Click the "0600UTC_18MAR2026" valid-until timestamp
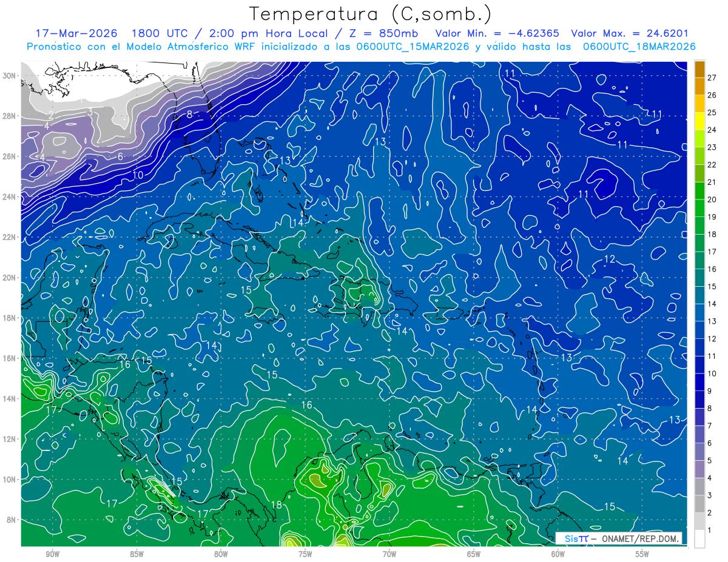This screenshot has height=562, width=728. pyautogui.click(x=639, y=47)
